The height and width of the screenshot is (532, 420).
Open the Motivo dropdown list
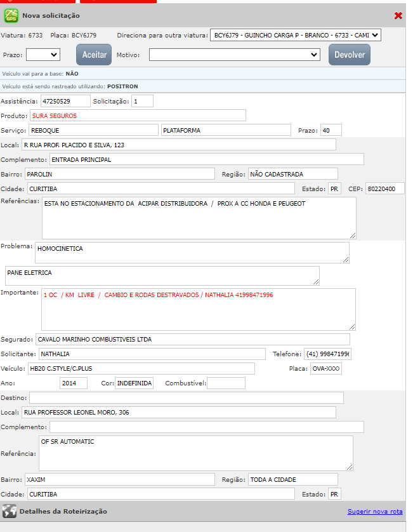coord(235,55)
